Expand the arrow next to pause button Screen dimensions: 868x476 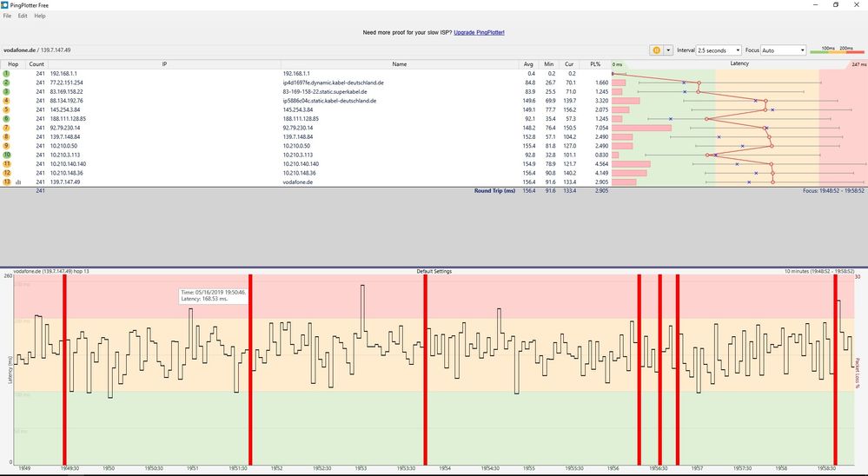point(668,50)
